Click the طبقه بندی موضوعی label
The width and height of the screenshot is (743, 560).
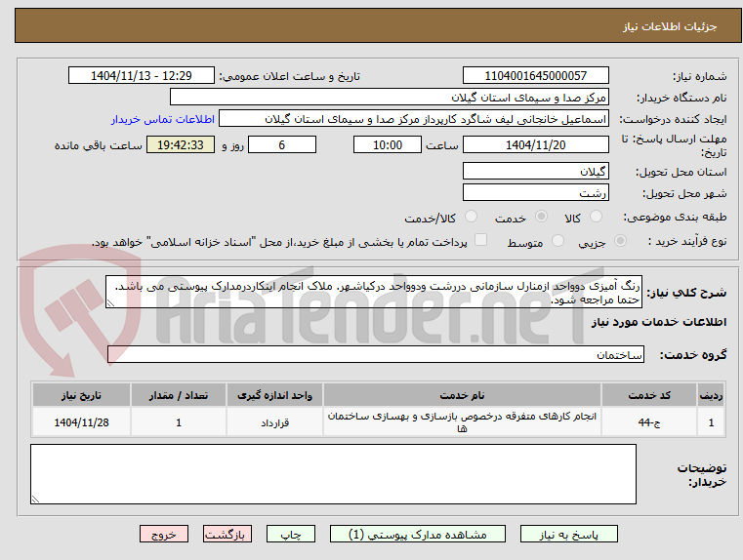pos(675,217)
